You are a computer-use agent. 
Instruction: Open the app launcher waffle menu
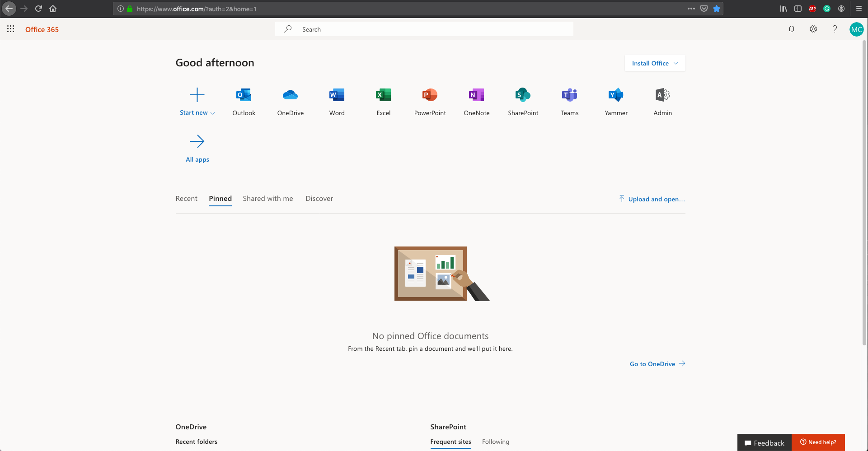(x=11, y=29)
